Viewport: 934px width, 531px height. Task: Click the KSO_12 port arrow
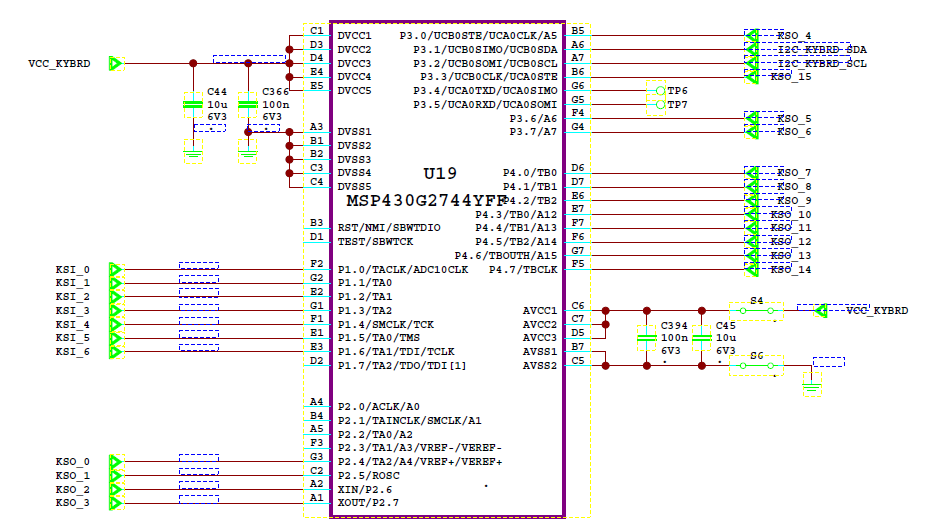[752, 242]
